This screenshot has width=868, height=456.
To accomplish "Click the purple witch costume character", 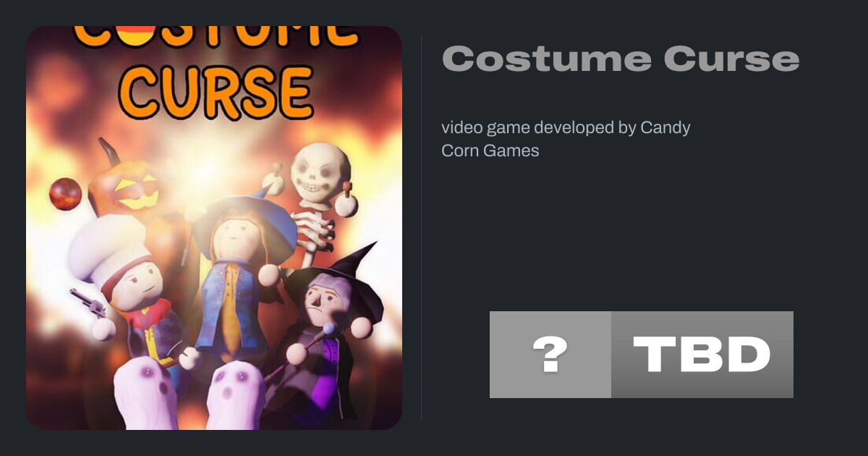I will coord(322,326).
